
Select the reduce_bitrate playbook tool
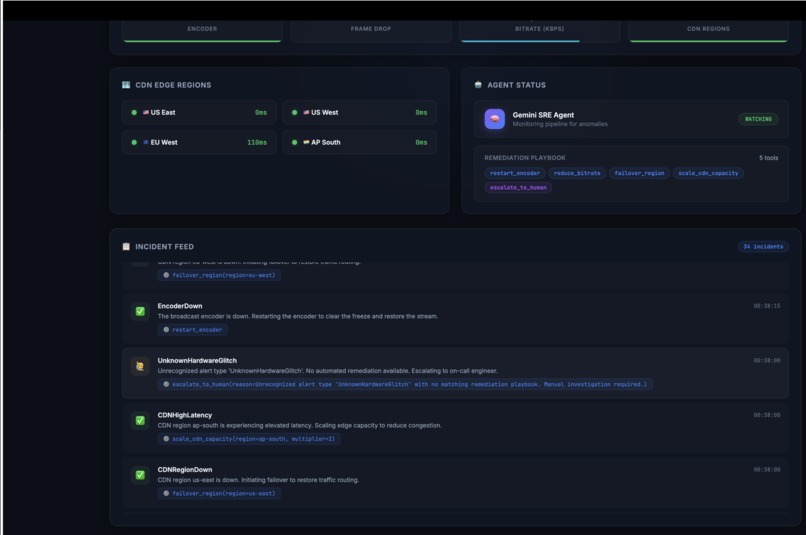(x=577, y=173)
